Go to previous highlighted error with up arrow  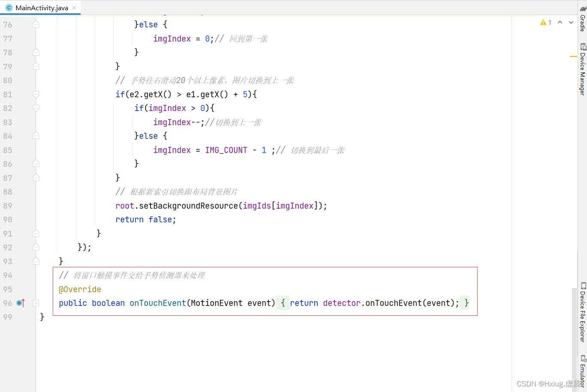click(x=560, y=22)
